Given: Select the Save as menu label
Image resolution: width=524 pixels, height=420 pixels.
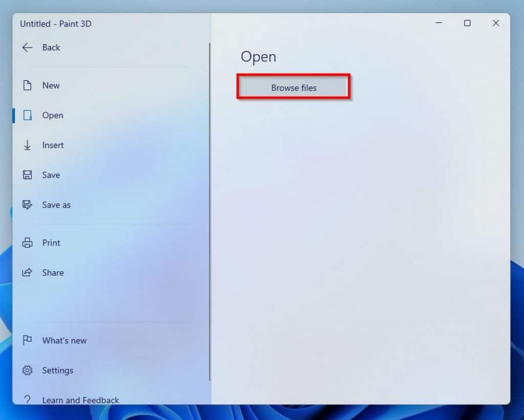Looking at the screenshot, I should click(56, 205).
